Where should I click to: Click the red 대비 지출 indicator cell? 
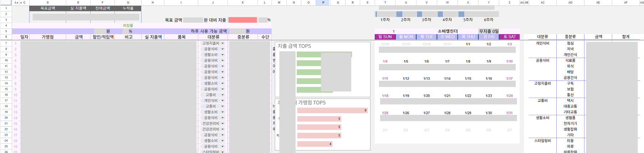pos(242,20)
